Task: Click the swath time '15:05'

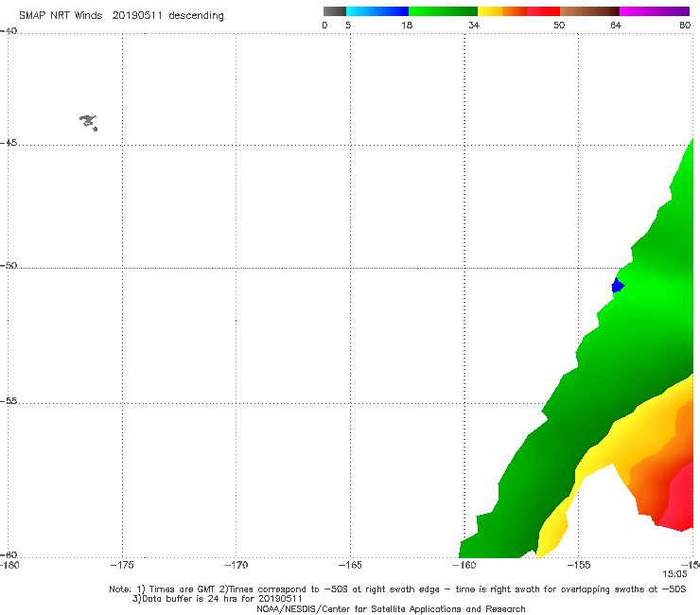Action: coord(674,574)
